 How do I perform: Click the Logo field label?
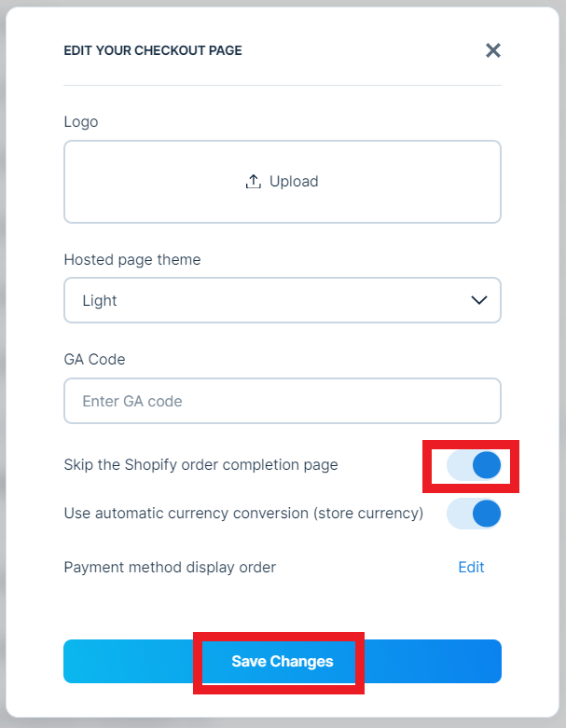click(80, 121)
